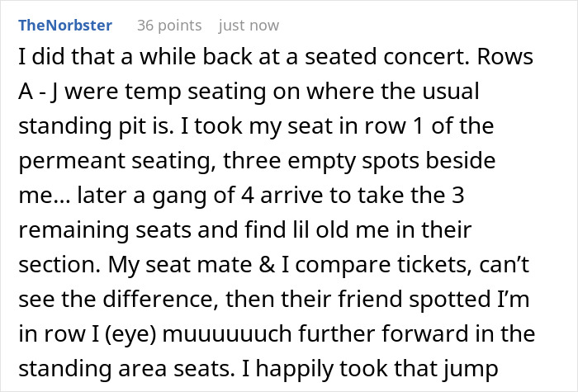578x392 pixels.
Task: Open TheNorbster's user profile
Action: pos(64,25)
